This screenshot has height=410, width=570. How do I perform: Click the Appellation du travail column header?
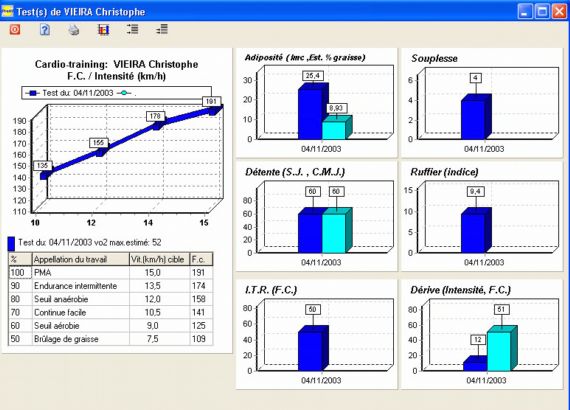pos(81,259)
